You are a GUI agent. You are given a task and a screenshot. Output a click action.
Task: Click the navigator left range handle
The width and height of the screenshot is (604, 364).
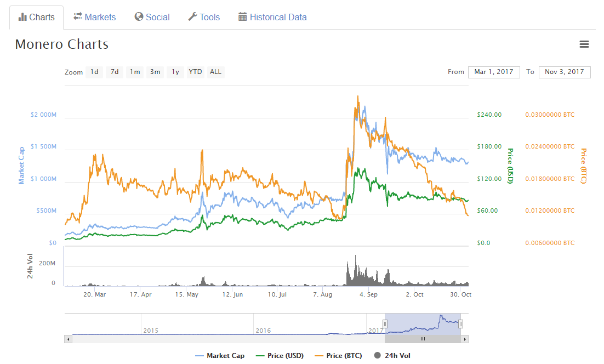click(x=385, y=324)
